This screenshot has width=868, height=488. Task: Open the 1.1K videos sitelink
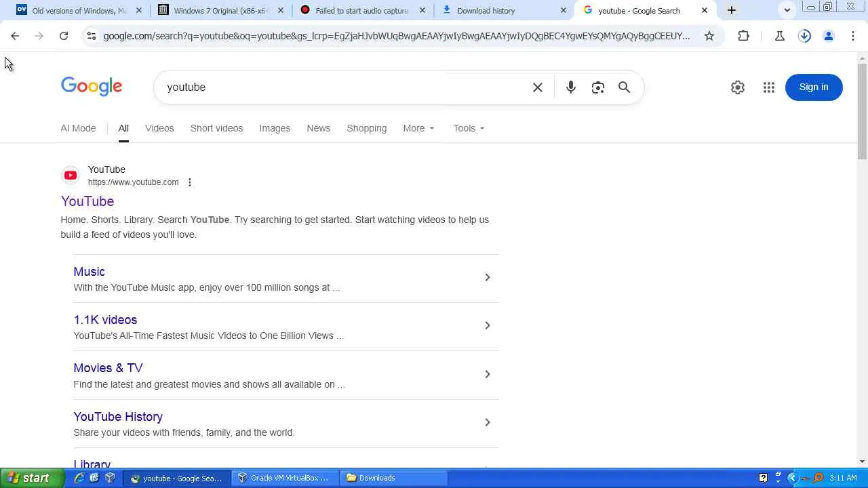(105, 320)
